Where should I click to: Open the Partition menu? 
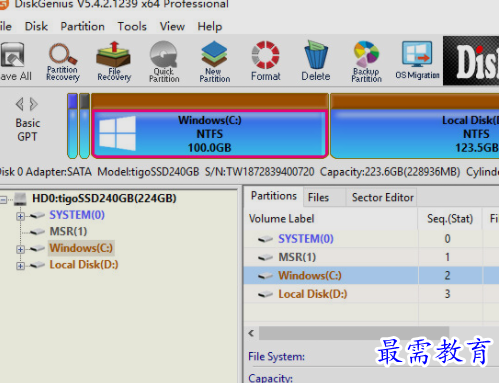pos(82,26)
